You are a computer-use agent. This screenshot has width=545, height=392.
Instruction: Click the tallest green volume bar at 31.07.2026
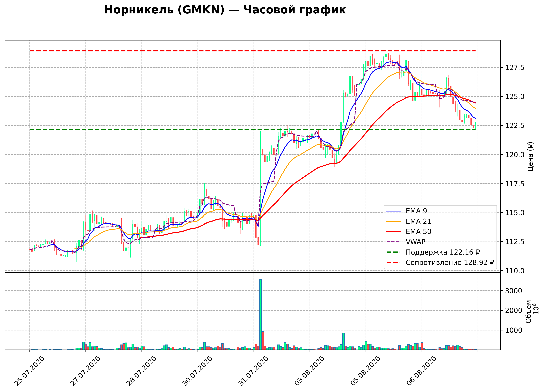coord(260,315)
